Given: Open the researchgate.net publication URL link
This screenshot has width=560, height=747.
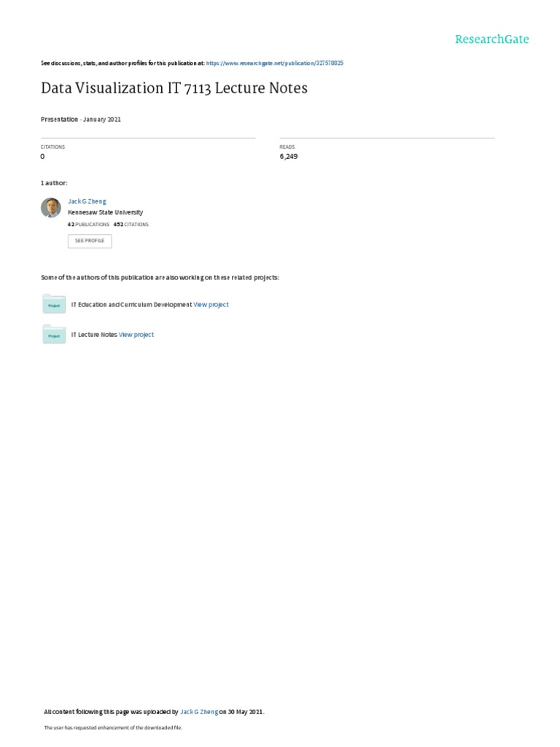Looking at the screenshot, I should coord(275,63).
